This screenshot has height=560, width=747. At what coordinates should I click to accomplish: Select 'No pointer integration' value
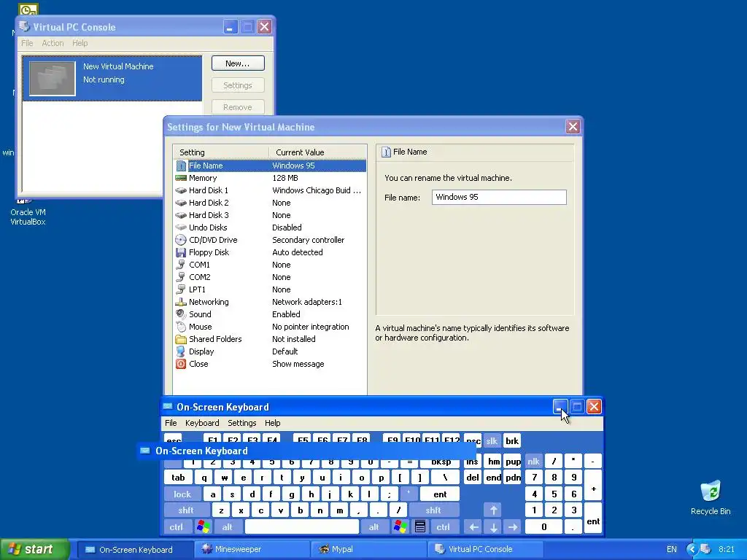(311, 327)
